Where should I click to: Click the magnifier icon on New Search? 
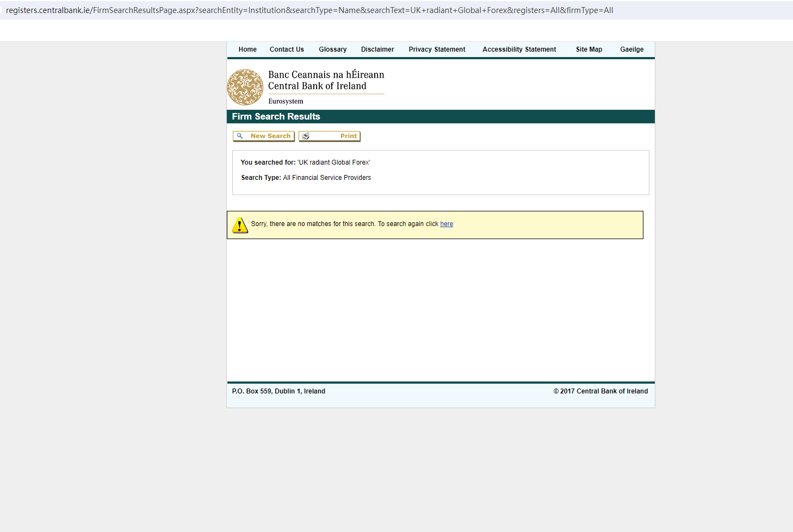tap(240, 136)
